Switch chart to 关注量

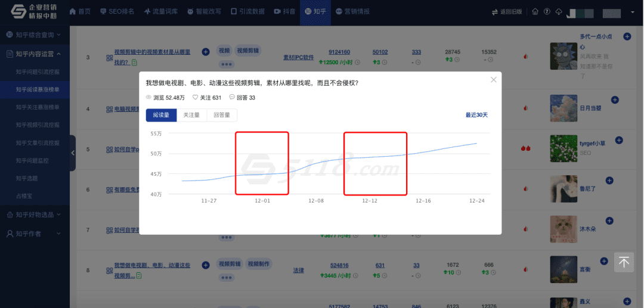[x=191, y=115]
